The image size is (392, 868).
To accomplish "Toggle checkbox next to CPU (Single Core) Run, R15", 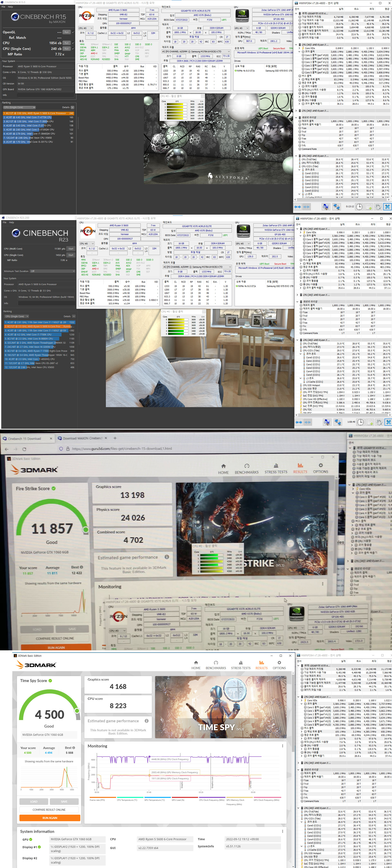I will (x=73, y=48).
